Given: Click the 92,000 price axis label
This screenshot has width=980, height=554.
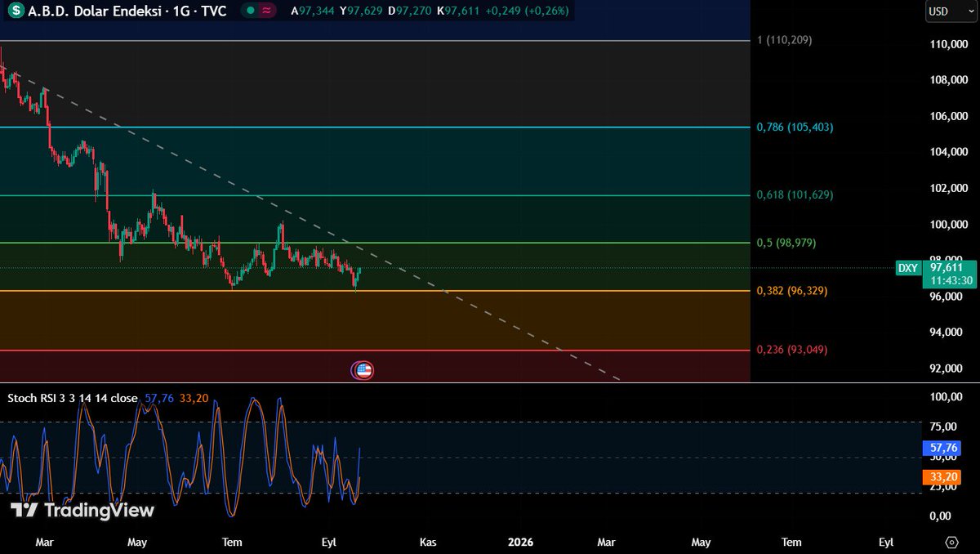Looking at the screenshot, I should click(947, 368).
